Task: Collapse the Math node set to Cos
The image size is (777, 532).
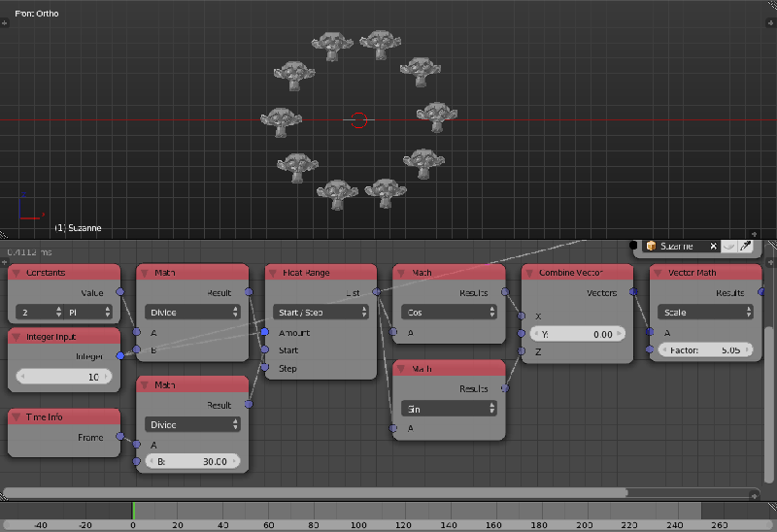Action: point(401,273)
